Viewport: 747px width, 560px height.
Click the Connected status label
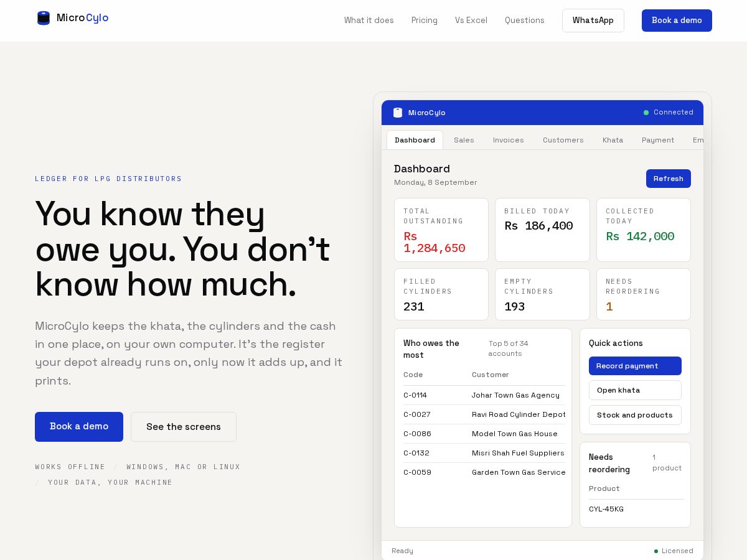tap(674, 113)
